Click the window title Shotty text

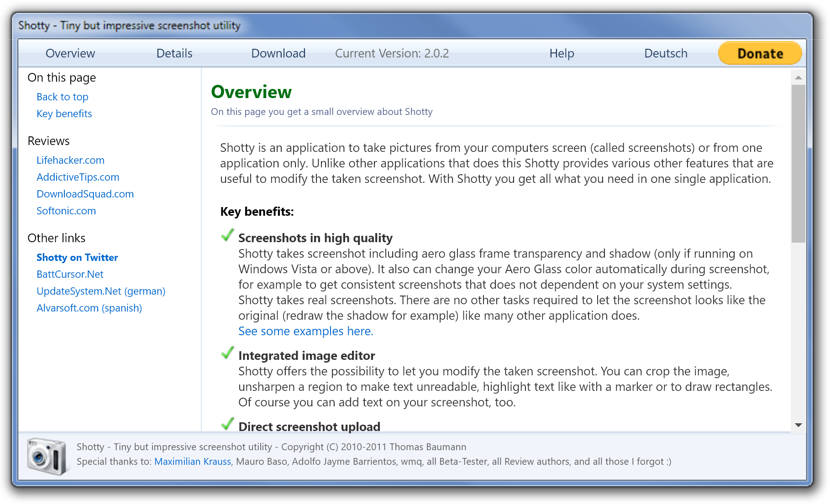pos(129,26)
